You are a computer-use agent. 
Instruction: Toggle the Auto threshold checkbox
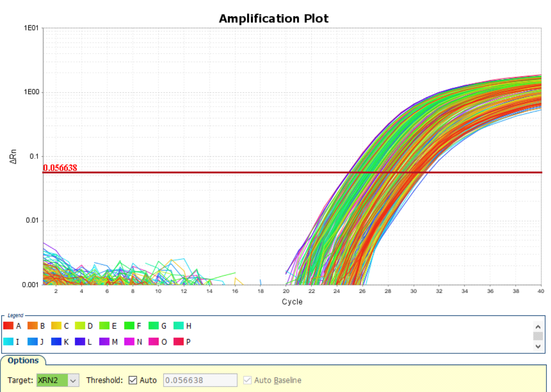pyautogui.click(x=133, y=380)
